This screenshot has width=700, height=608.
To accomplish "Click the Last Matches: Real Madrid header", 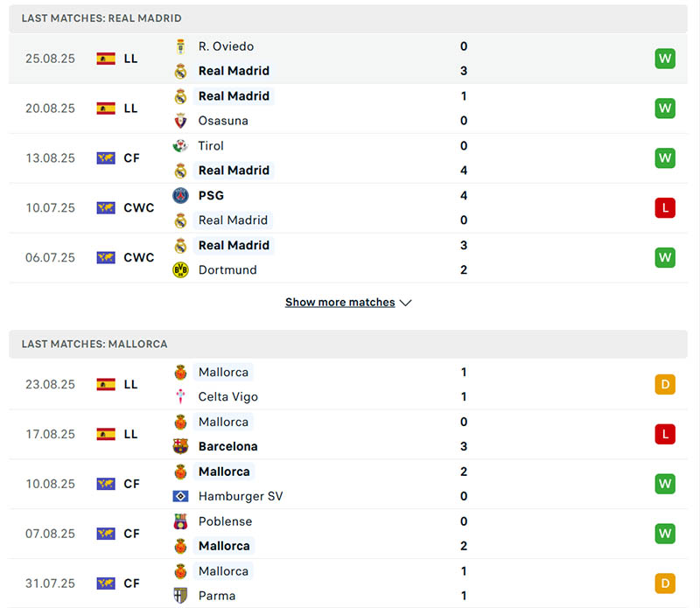I will point(101,18).
